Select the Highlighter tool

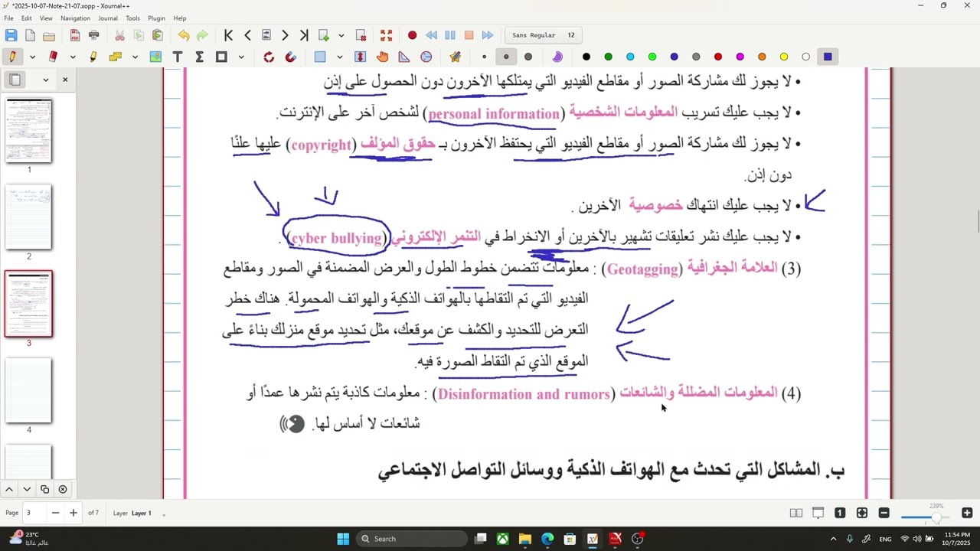tap(93, 57)
